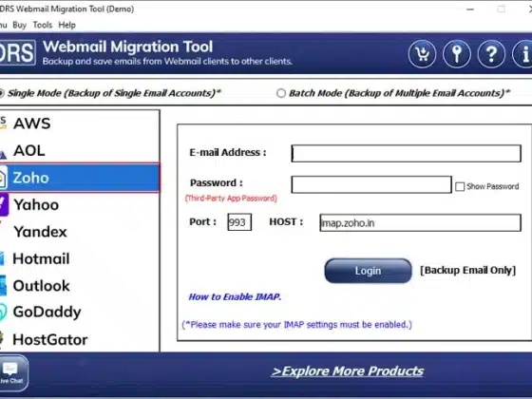
Task: Follow Explore More Products link
Action: [348, 370]
